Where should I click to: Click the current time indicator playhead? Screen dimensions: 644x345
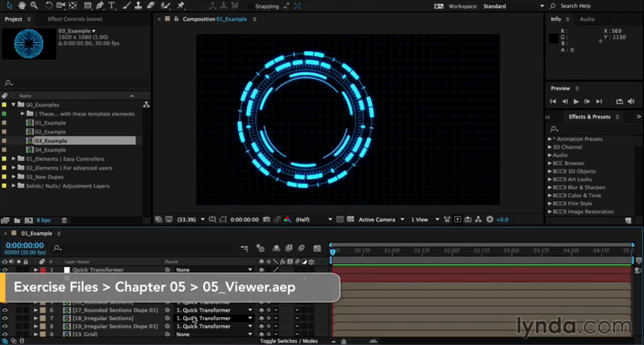[332, 252]
